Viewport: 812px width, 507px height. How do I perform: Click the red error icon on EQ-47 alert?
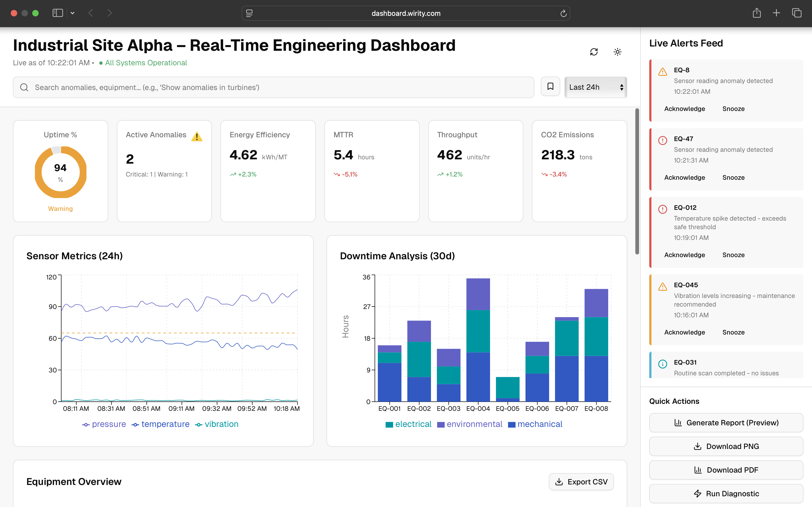coord(663,141)
